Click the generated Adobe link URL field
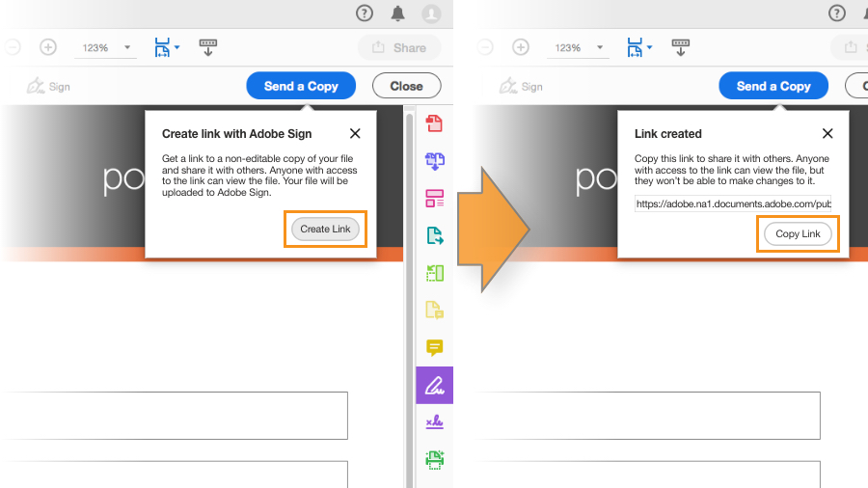 [x=732, y=203]
